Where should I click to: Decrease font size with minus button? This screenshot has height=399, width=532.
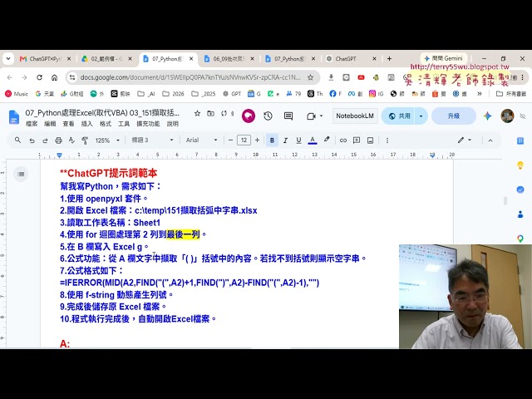point(230,140)
